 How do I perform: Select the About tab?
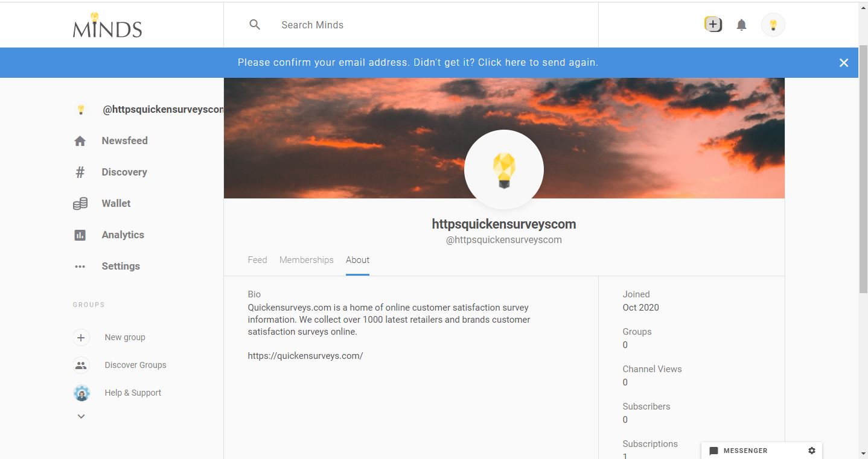coord(357,260)
